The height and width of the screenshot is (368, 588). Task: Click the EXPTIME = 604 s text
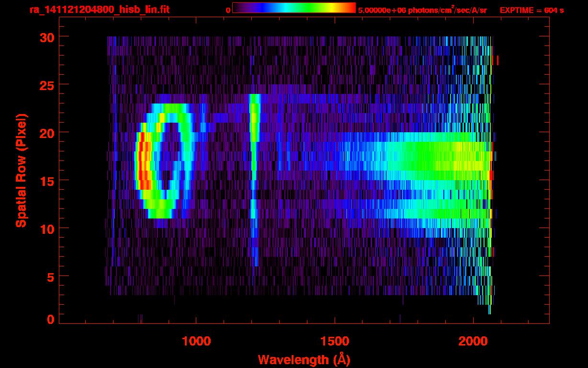coord(531,10)
